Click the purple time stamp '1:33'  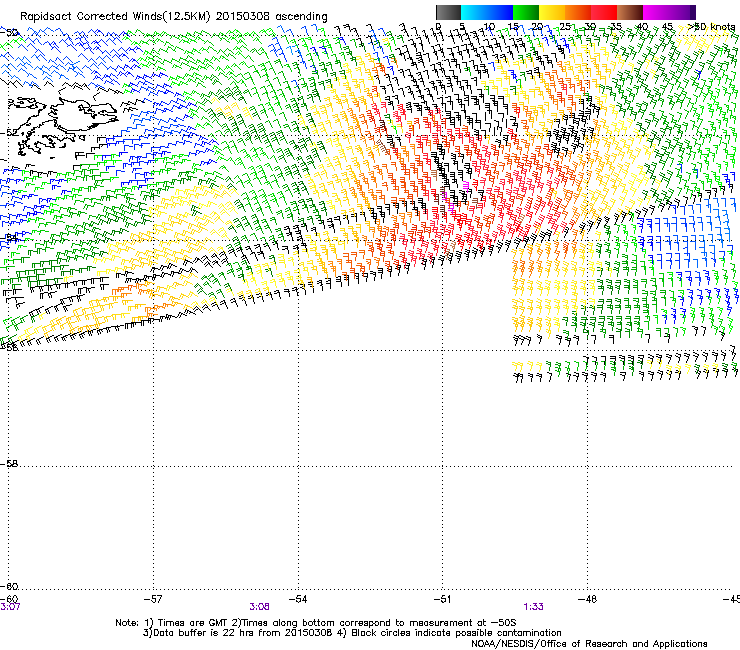point(533,607)
